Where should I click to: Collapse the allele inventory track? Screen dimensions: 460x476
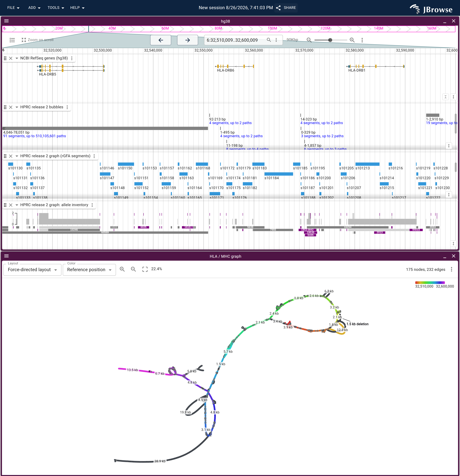(17, 205)
